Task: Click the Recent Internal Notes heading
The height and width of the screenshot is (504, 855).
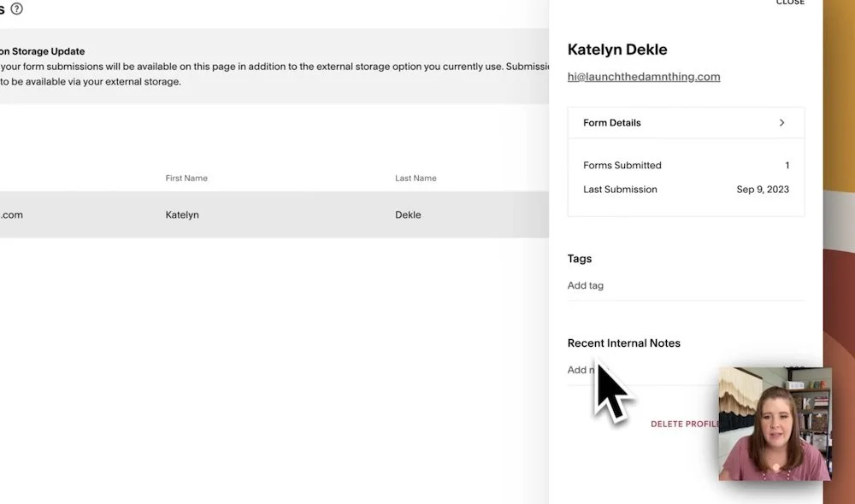Action: tap(624, 343)
